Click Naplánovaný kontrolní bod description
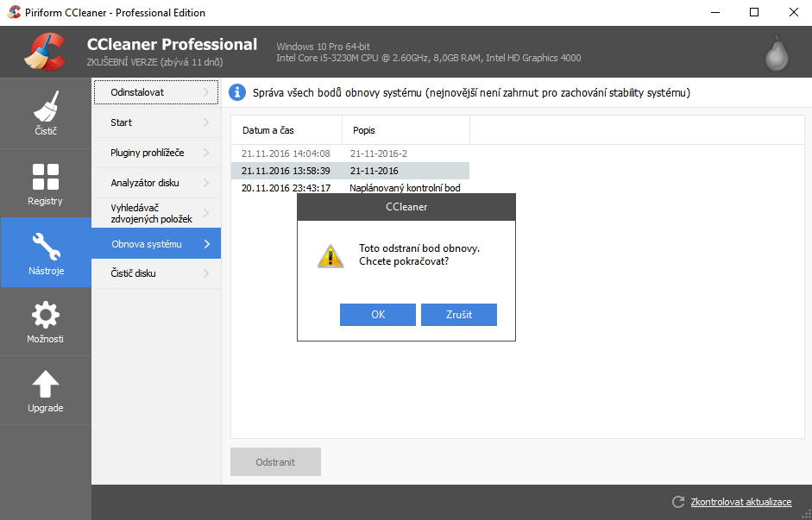 (x=405, y=188)
